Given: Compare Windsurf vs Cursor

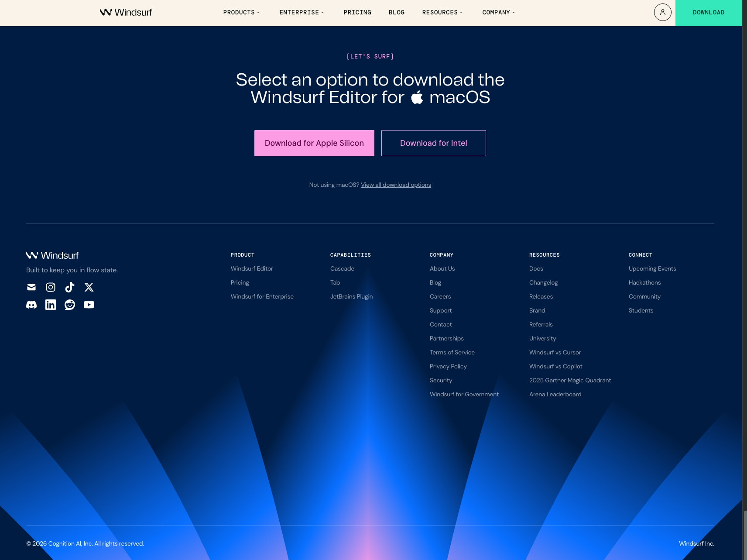Looking at the screenshot, I should point(555,352).
